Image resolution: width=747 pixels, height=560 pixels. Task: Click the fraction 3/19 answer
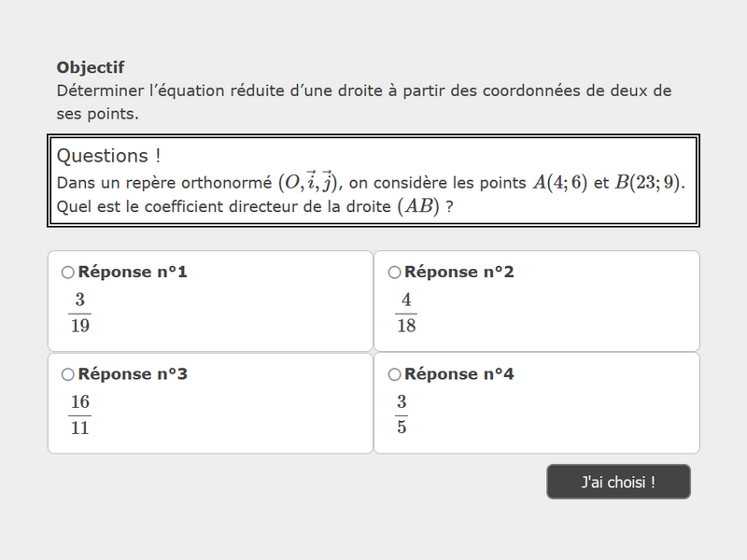pyautogui.click(x=79, y=313)
